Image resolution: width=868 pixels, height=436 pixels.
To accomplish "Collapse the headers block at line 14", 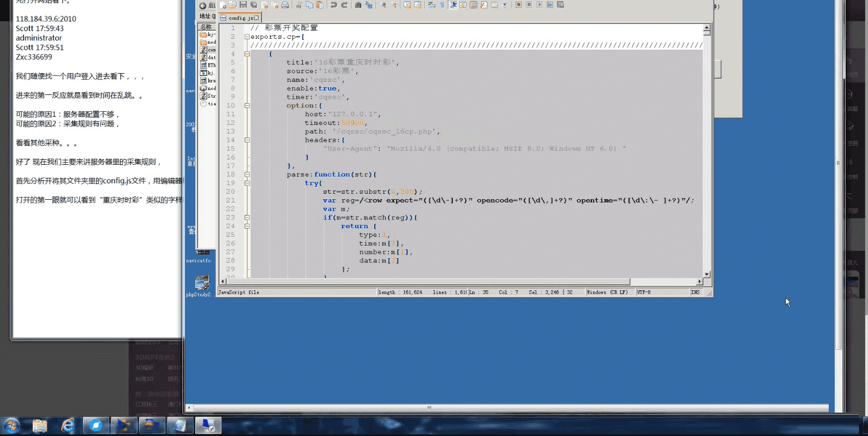I will tap(247, 140).
